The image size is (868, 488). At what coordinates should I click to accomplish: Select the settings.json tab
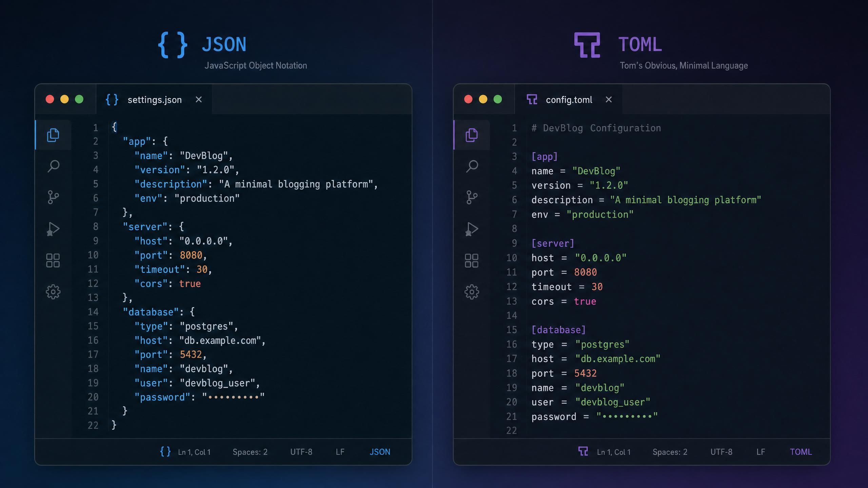pos(154,99)
